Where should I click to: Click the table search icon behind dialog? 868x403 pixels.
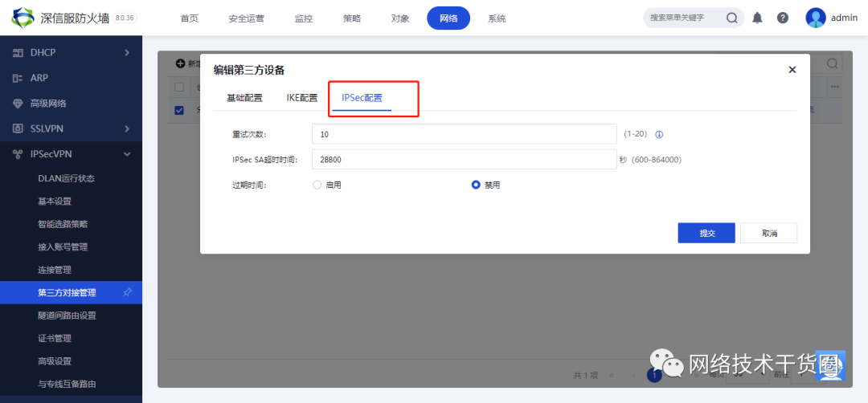(x=832, y=63)
